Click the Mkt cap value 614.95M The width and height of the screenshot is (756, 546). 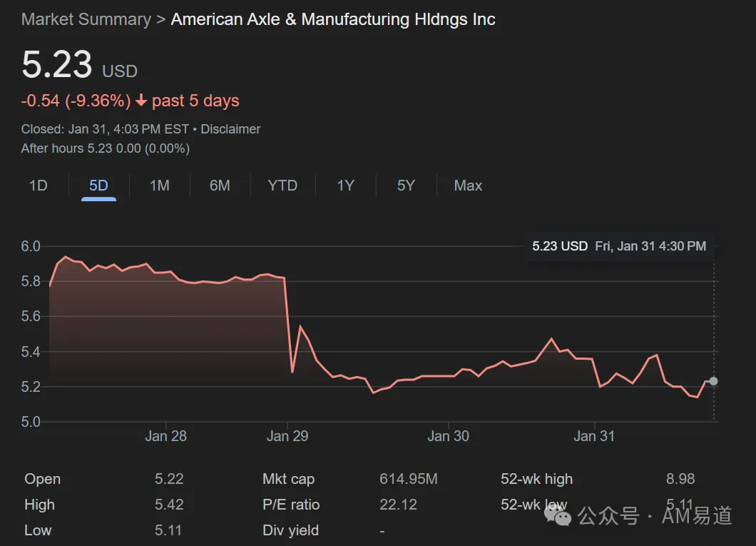[409, 479]
